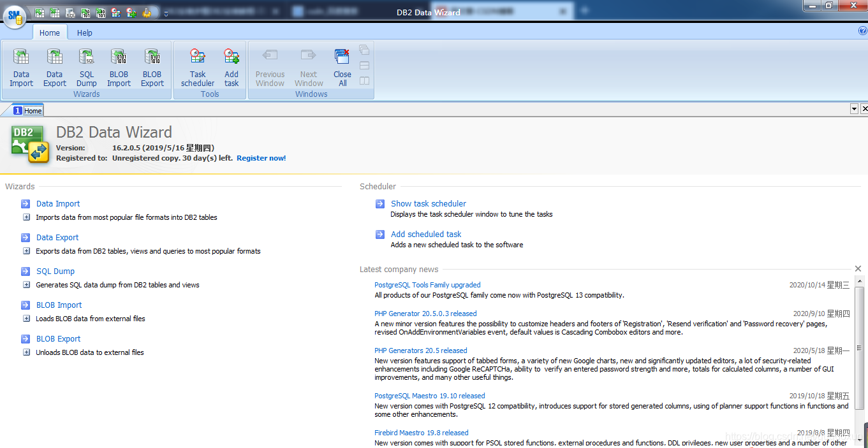Open the Data Export wizard link
The image size is (868, 448).
click(x=57, y=238)
